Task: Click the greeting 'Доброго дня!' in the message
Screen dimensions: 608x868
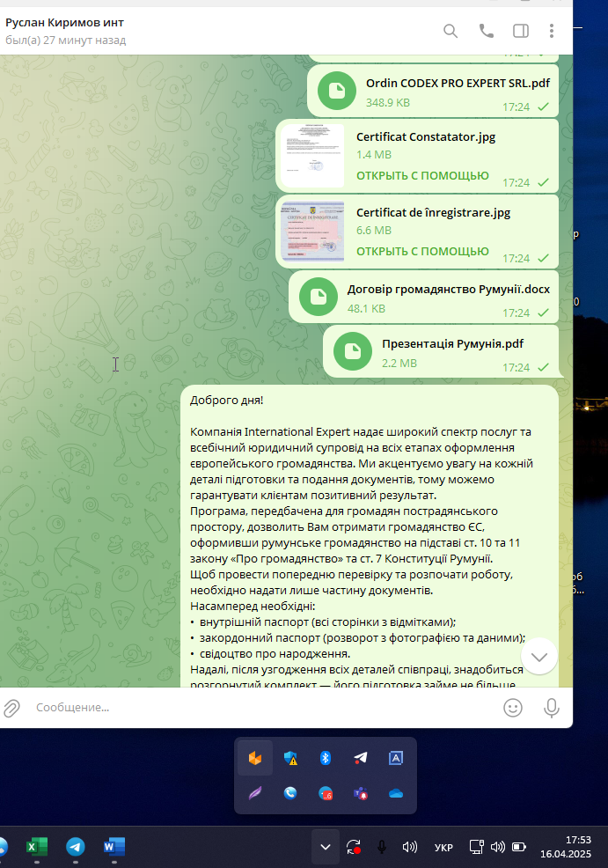Action: [226, 401]
